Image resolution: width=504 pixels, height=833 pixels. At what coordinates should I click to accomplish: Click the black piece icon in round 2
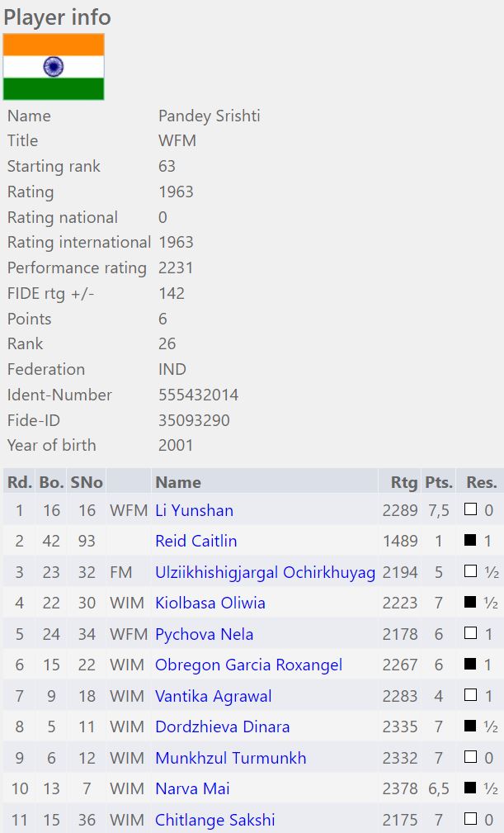click(471, 542)
